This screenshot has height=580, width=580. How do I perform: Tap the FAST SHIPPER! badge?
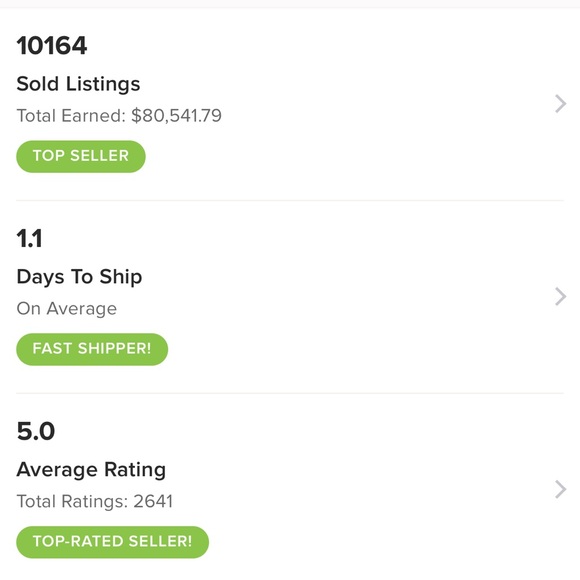click(92, 349)
